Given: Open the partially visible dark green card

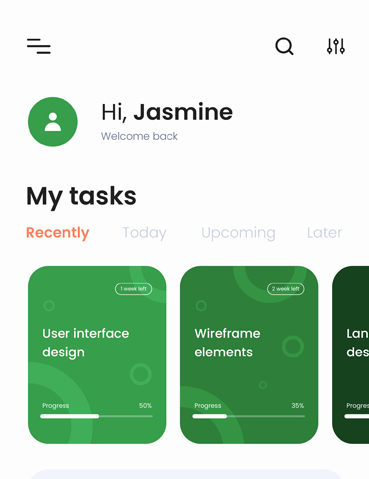Looking at the screenshot, I should [351, 355].
